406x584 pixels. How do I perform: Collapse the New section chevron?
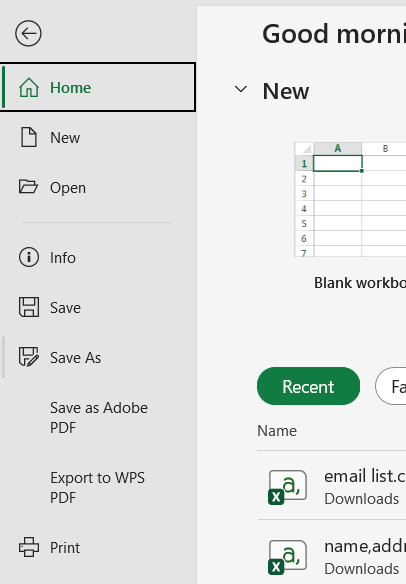[241, 89]
